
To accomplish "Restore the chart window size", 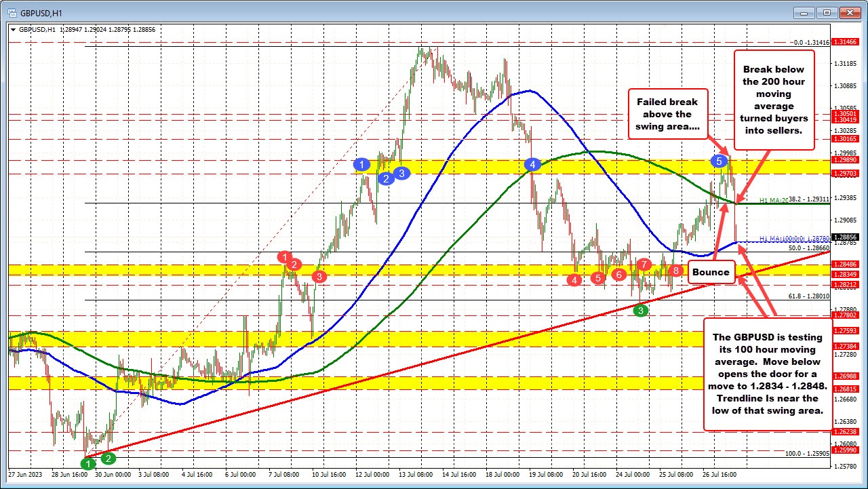I will (826, 12).
